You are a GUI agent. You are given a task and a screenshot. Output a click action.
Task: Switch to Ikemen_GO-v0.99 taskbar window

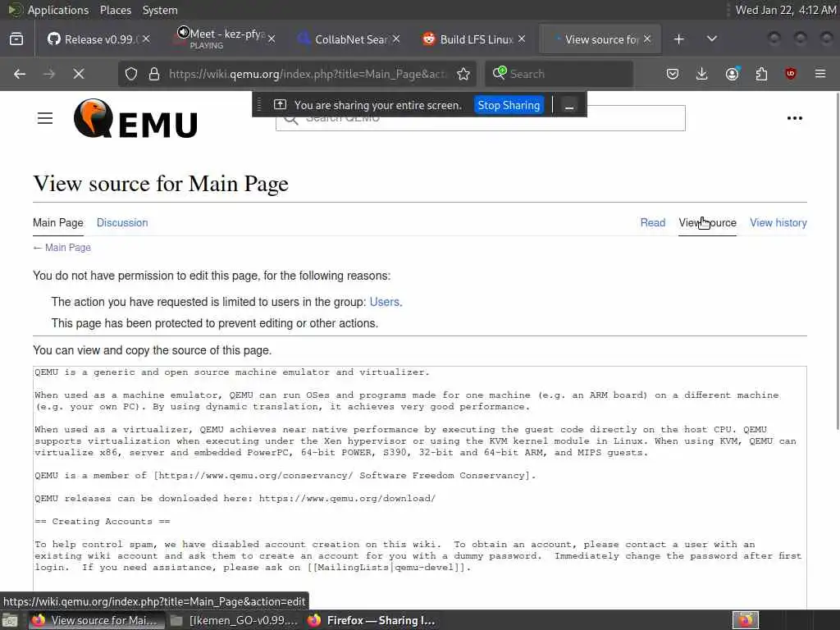[x=234, y=620]
